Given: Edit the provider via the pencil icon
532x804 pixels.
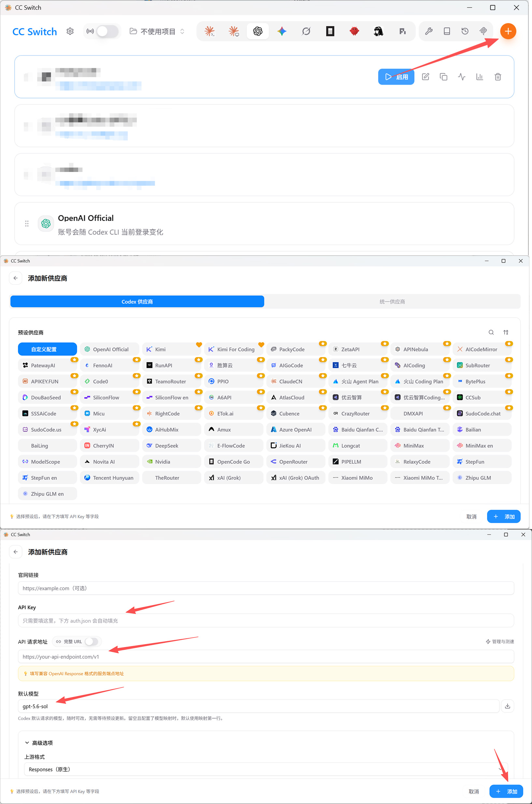Looking at the screenshot, I should (425, 77).
